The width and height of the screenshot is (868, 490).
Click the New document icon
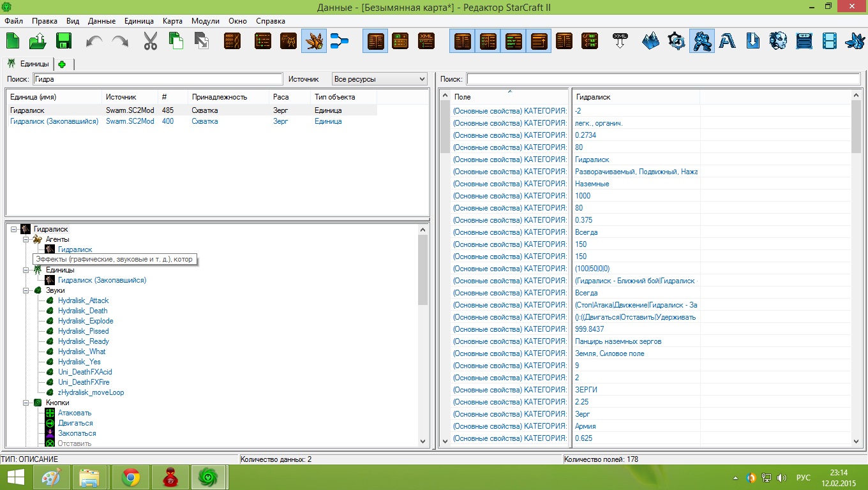[13, 41]
